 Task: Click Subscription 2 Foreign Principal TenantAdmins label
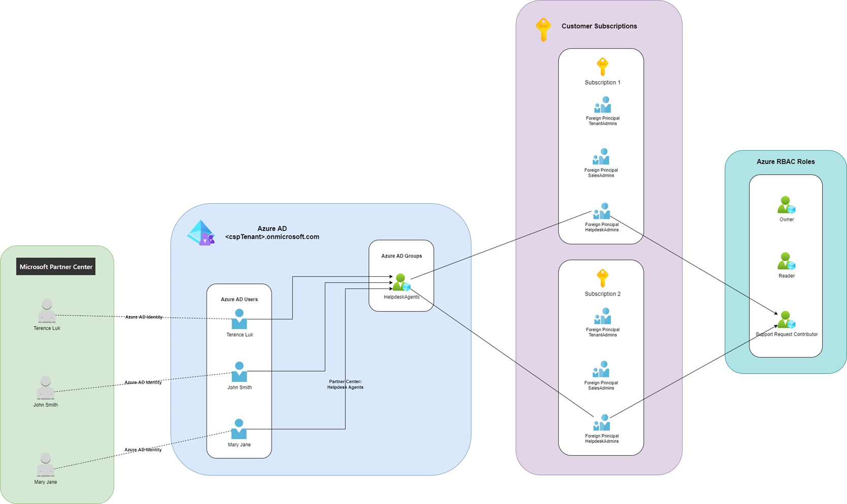click(602, 332)
